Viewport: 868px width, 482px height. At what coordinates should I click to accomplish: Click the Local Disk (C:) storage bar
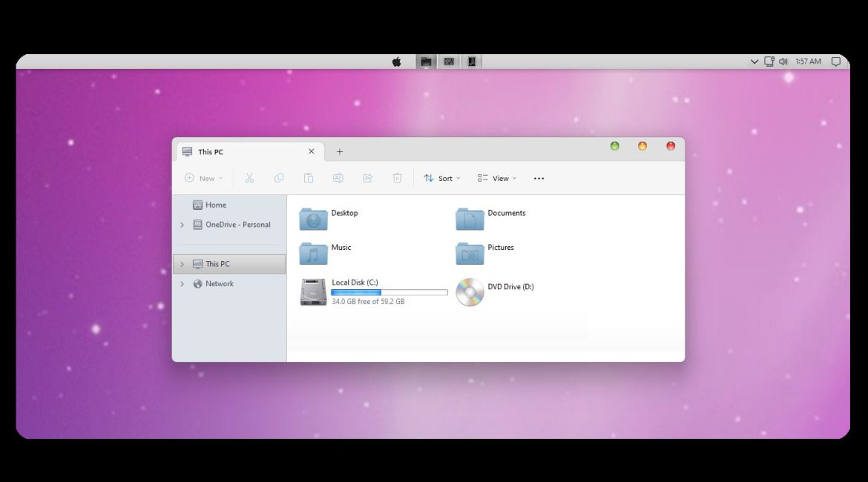[389, 293]
